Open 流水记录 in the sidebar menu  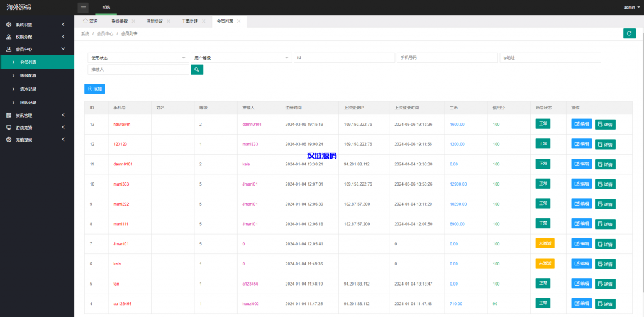pos(28,89)
